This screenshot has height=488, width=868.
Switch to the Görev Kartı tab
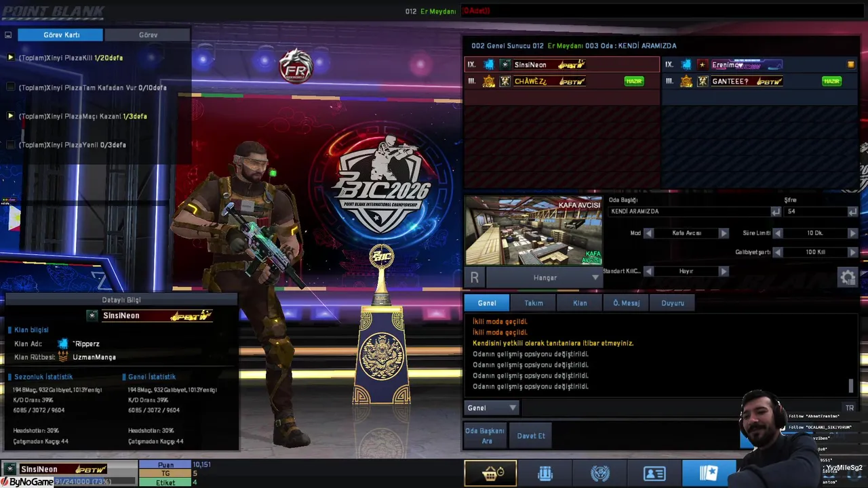[x=60, y=35]
